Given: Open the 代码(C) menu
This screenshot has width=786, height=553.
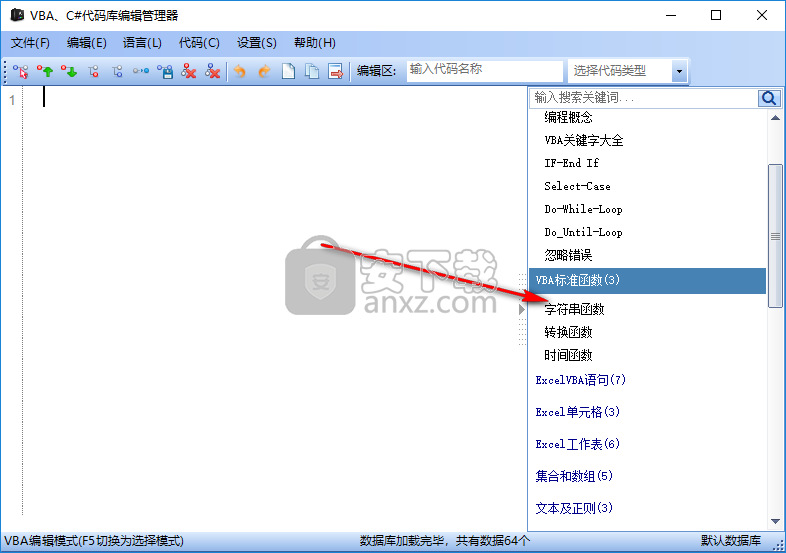Looking at the screenshot, I should tap(199, 43).
